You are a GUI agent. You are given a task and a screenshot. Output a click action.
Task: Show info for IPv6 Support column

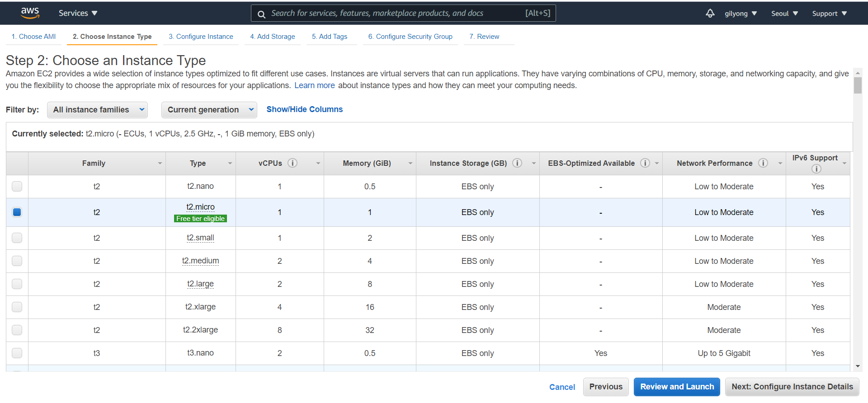(x=816, y=169)
